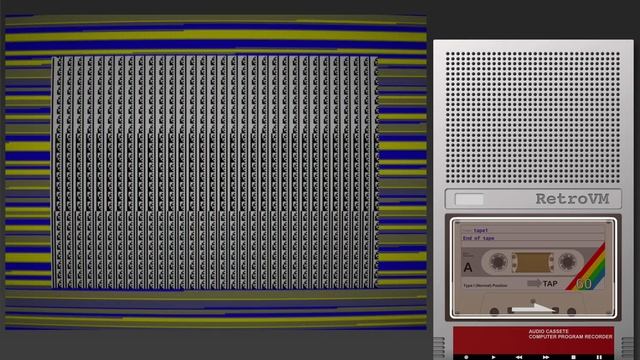Viewport: 640px width, 360px height.
Task: Click the tape counter window beside RetroVM
Action: pos(469,199)
